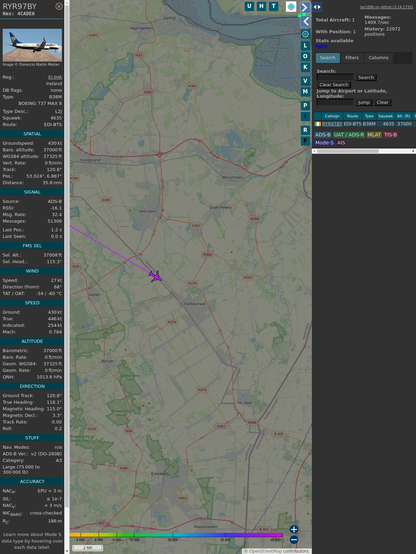Toggle sidebar width double-arrow button
The image size is (416, 554).
pyautogui.click(x=317, y=7)
